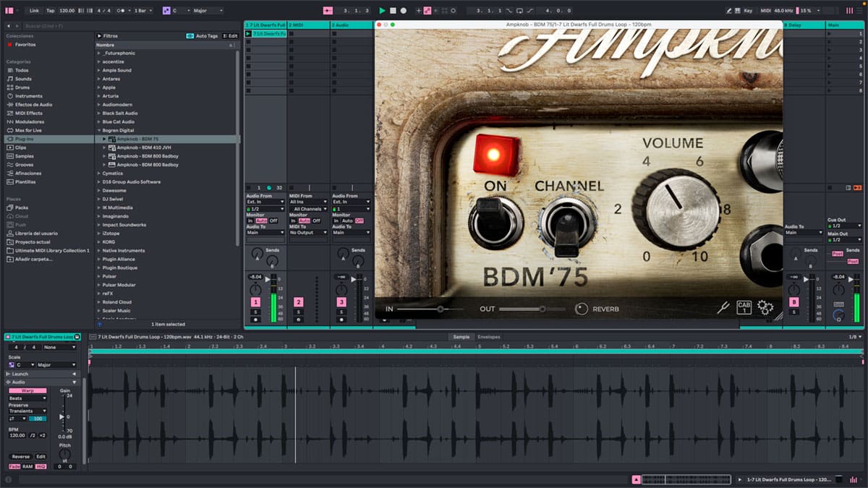The image size is (868, 488).
Task: Expand Ampknob - BDM 410 JVH plugin
Action: (x=104, y=147)
